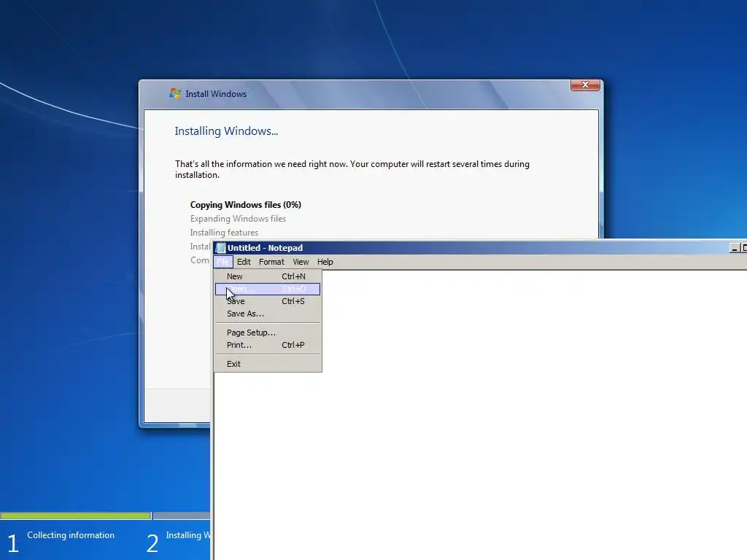Open the View menu in Notepad
The height and width of the screenshot is (560, 747).
300,262
